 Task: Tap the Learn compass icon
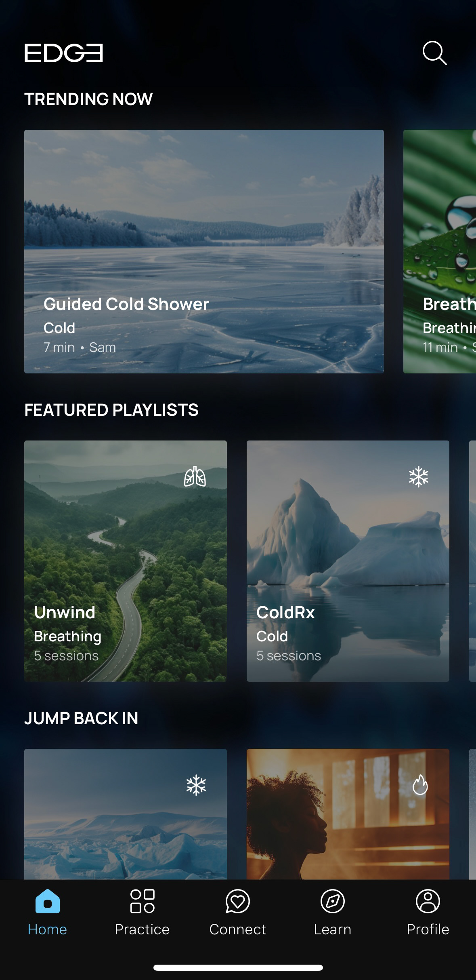(x=333, y=901)
